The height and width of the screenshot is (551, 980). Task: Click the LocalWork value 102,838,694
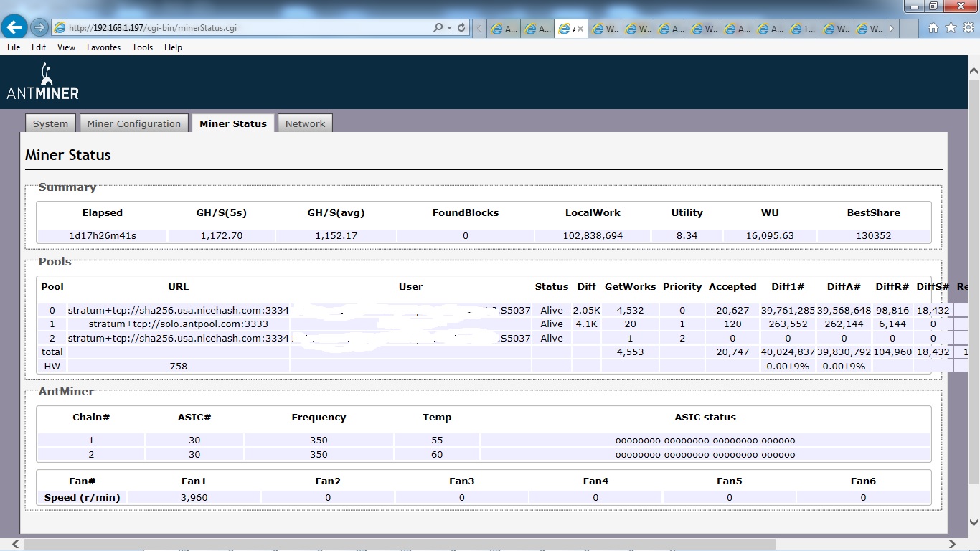pos(593,236)
